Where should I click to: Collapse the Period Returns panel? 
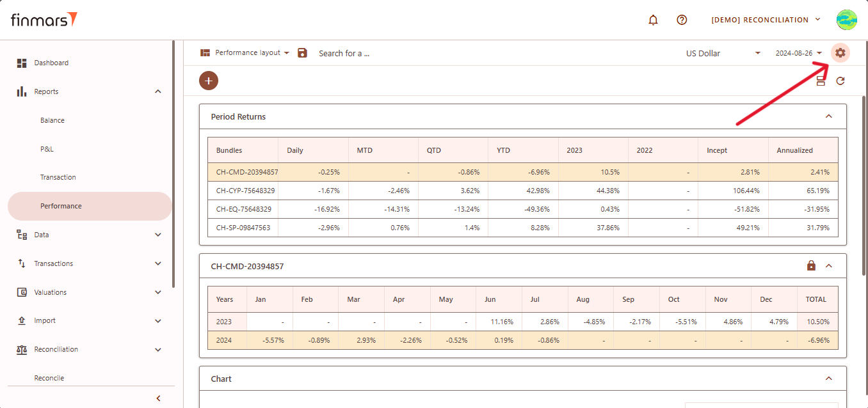[x=828, y=116]
